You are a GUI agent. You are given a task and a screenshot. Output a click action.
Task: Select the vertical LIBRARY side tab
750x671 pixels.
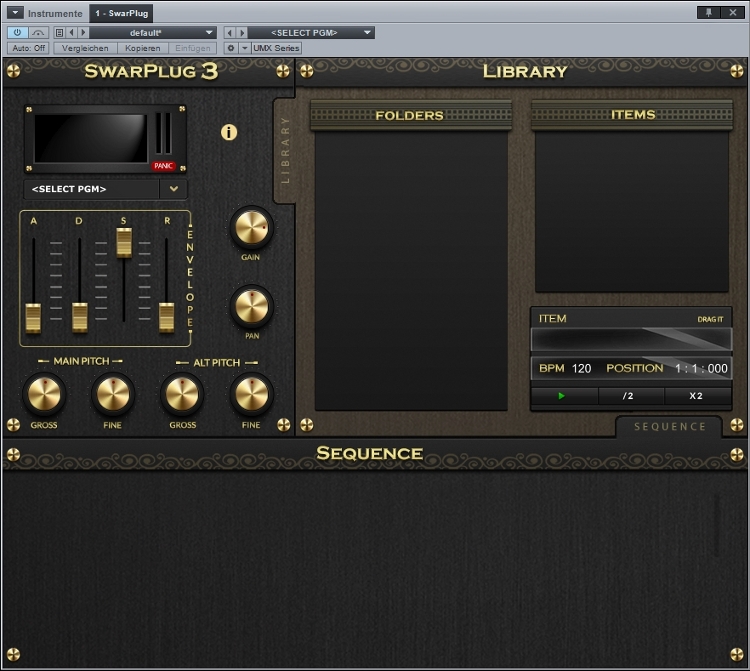tap(285, 150)
